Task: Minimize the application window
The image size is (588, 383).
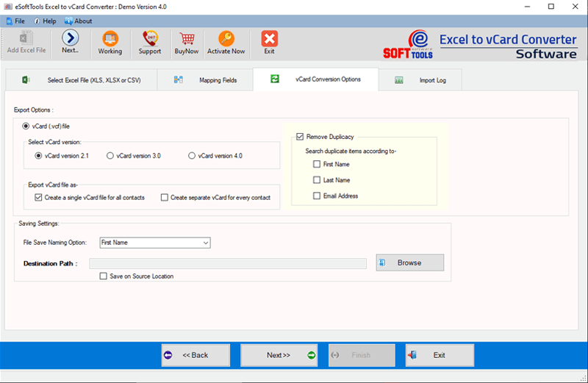Action: tap(527, 7)
